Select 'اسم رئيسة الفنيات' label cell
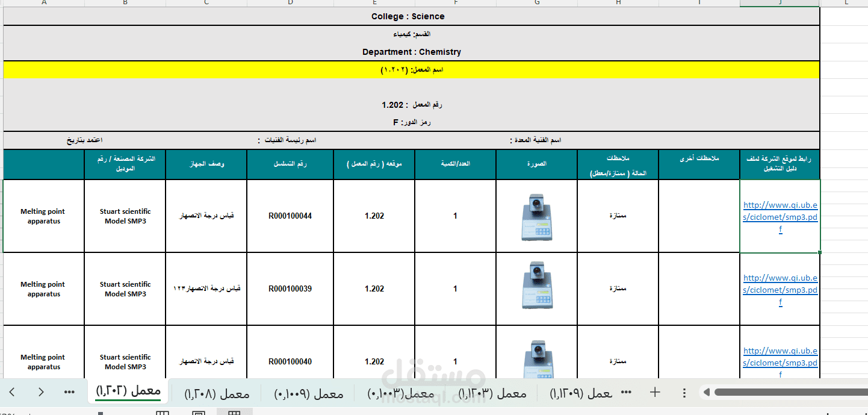The height and width of the screenshot is (415, 868). point(287,140)
